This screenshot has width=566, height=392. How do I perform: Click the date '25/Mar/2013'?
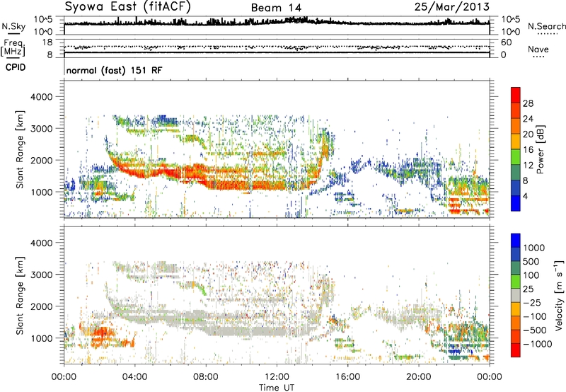pyautogui.click(x=452, y=6)
